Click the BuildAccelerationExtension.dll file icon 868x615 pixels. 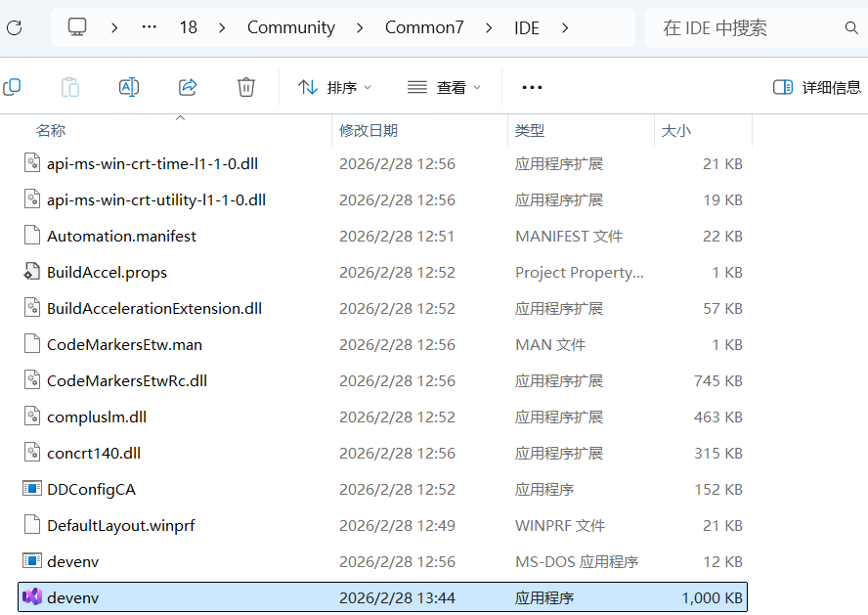[x=32, y=307]
